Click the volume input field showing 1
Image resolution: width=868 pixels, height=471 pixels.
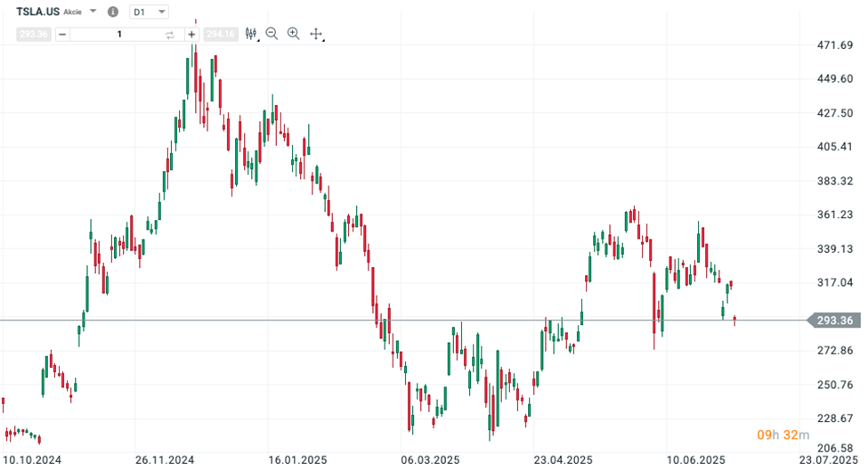click(118, 35)
